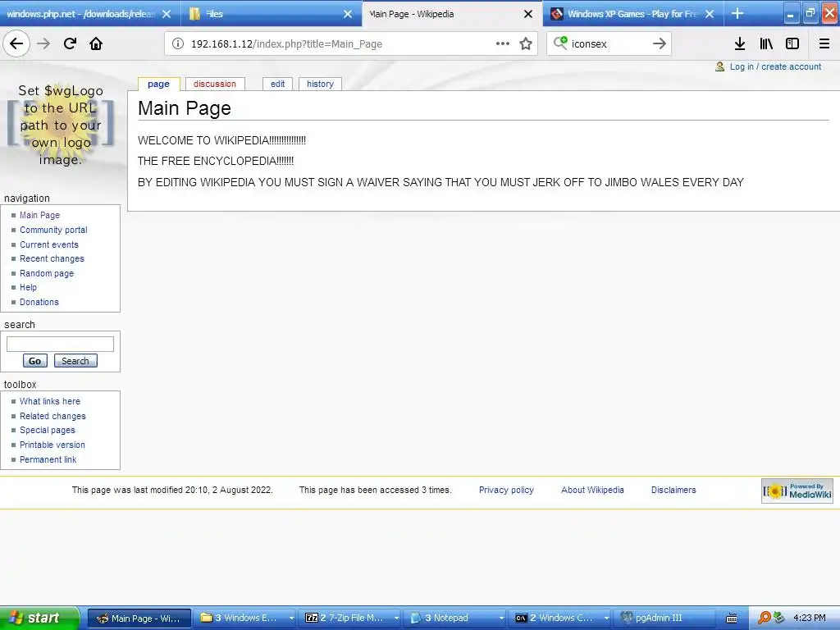Click the taskbar clock showing 4:23 PM
The height and width of the screenshot is (630, 840).
pos(809,618)
